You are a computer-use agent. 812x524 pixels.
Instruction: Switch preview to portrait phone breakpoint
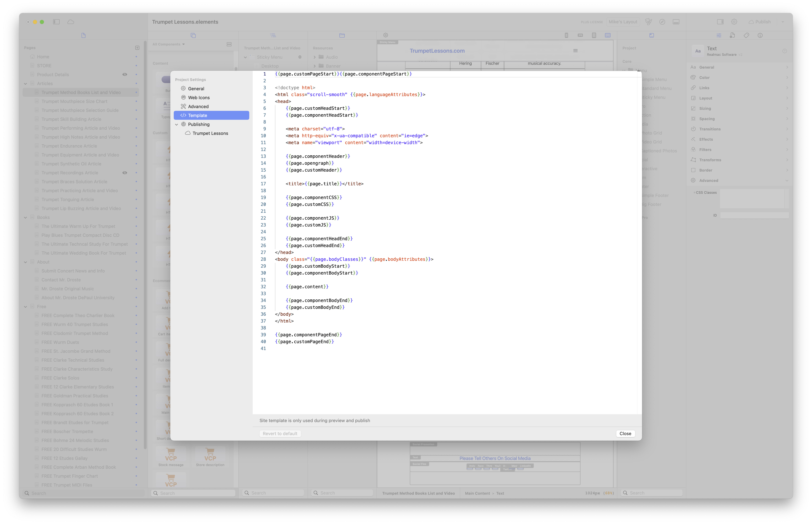[566, 35]
